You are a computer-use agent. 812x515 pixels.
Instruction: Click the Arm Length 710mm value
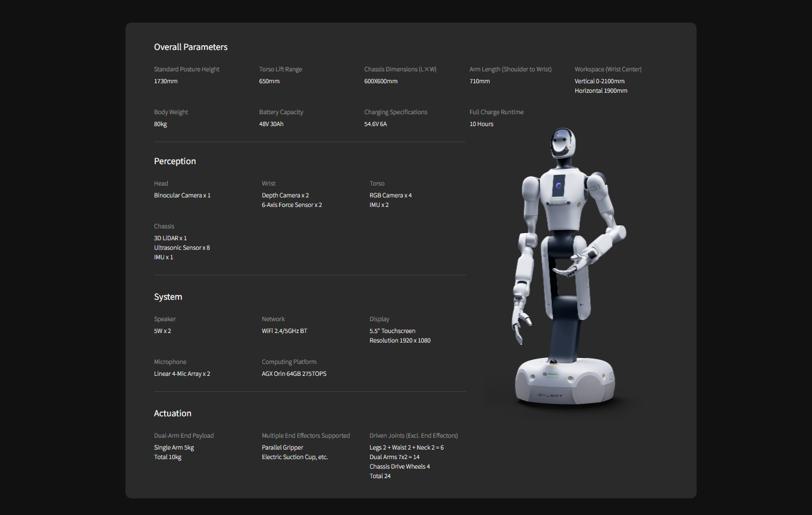(x=479, y=81)
